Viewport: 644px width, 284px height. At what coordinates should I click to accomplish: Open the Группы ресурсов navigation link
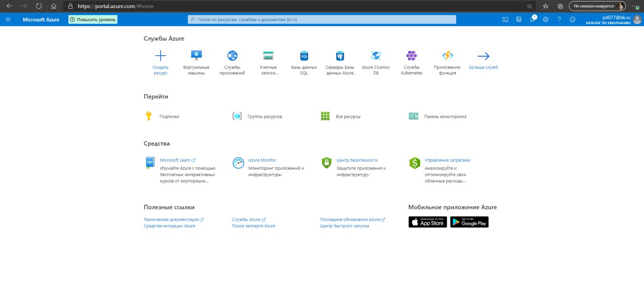coord(265,116)
